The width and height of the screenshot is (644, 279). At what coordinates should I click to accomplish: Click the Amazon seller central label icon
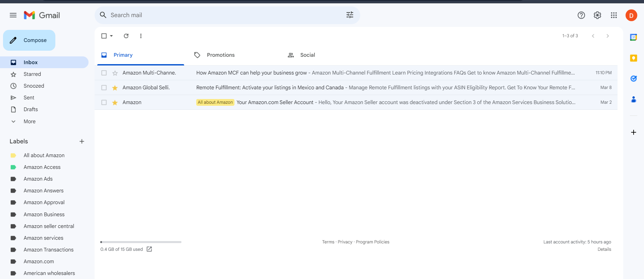tap(13, 226)
